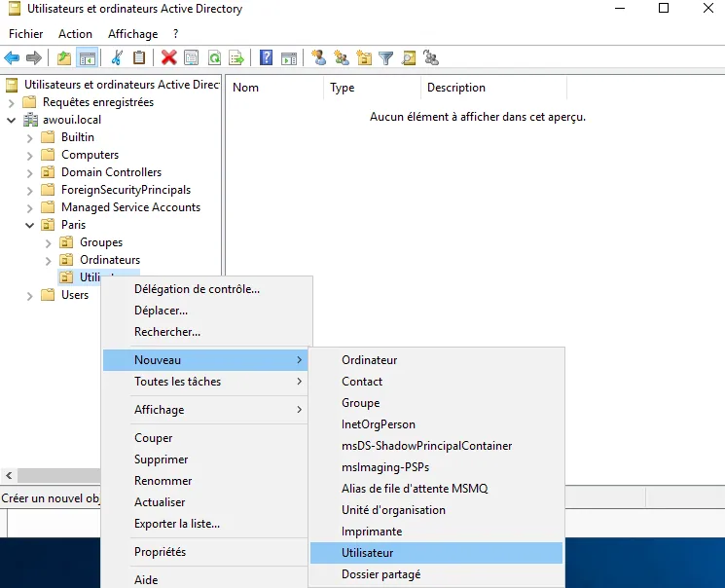Expand the Builtin container

pyautogui.click(x=29, y=138)
